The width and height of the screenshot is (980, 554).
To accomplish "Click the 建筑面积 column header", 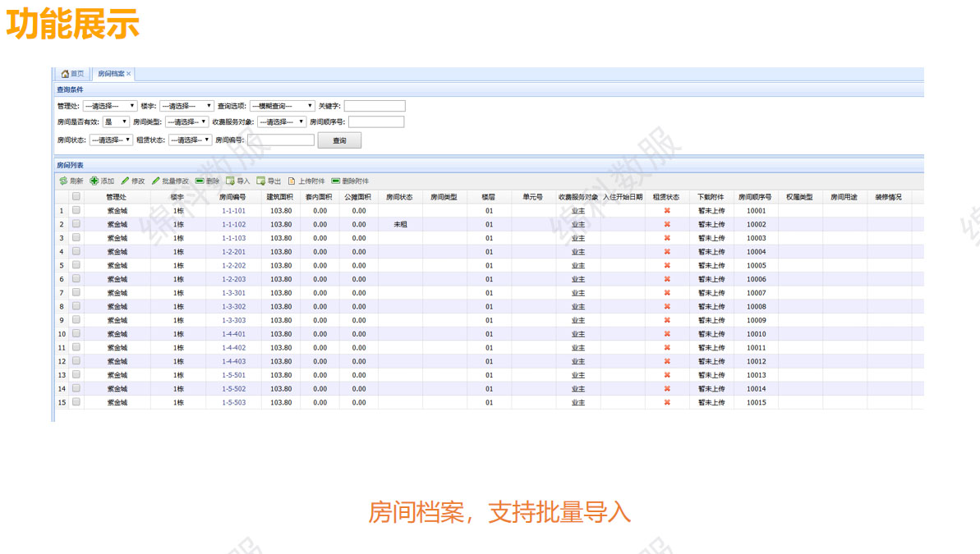I will pos(280,197).
